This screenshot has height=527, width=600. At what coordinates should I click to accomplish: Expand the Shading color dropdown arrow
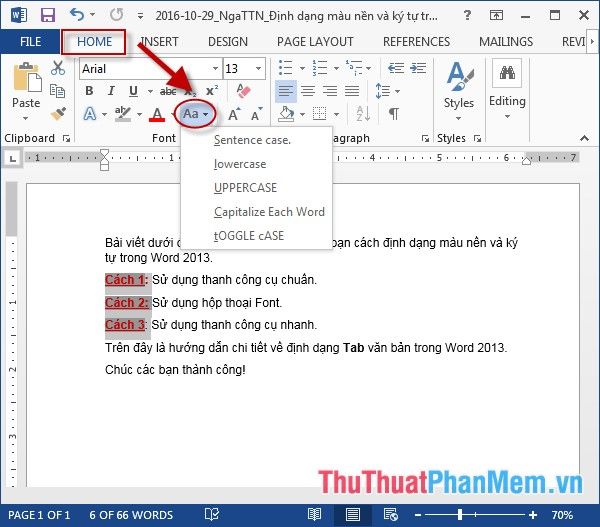(x=302, y=114)
